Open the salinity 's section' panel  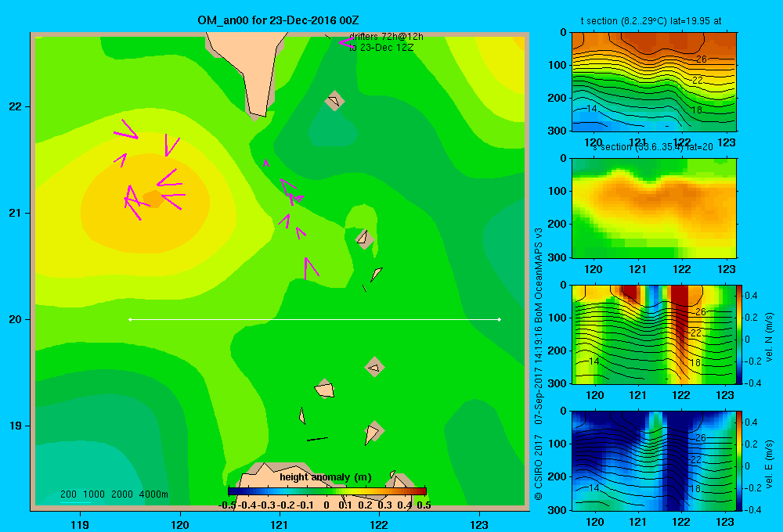[x=654, y=208]
